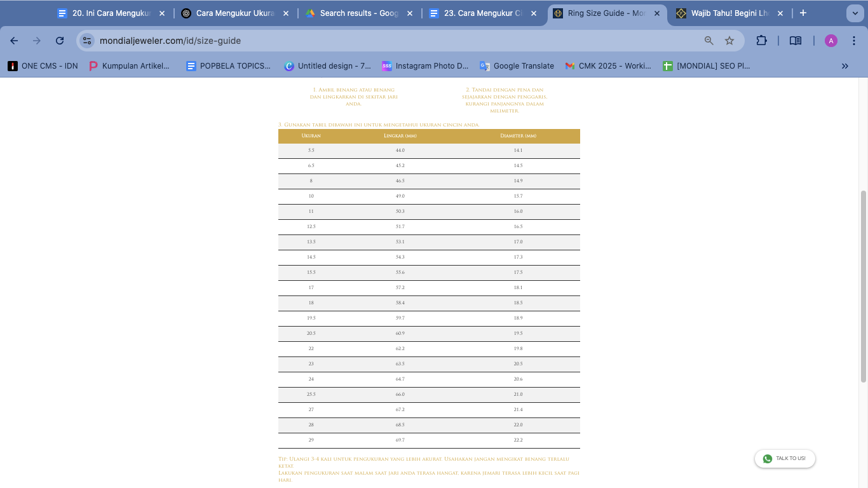
Task: Go back to the previous page
Action: pyautogui.click(x=15, y=41)
